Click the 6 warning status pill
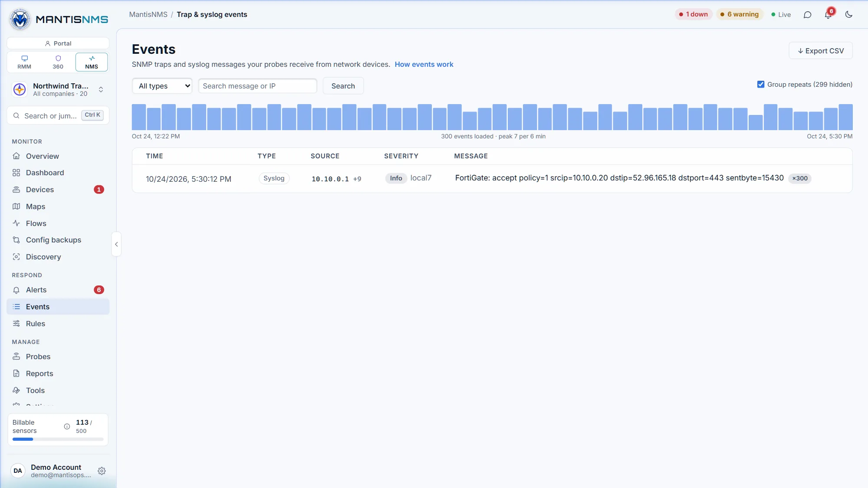This screenshot has height=488, width=868. pyautogui.click(x=739, y=14)
